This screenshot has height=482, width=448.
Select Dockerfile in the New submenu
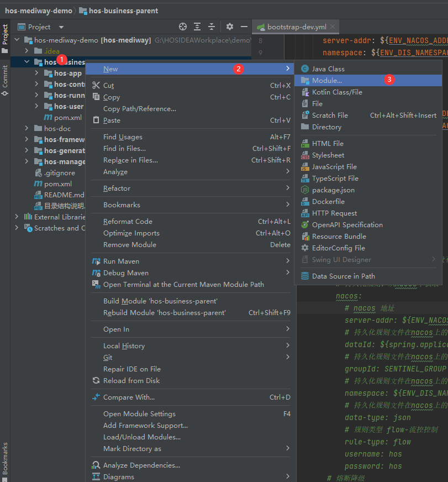click(328, 202)
